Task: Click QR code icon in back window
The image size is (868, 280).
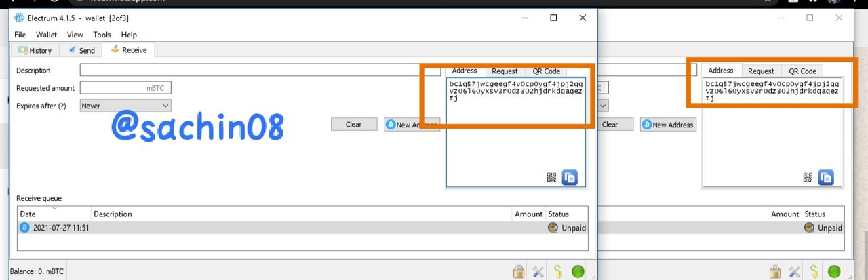Action: 808,178
